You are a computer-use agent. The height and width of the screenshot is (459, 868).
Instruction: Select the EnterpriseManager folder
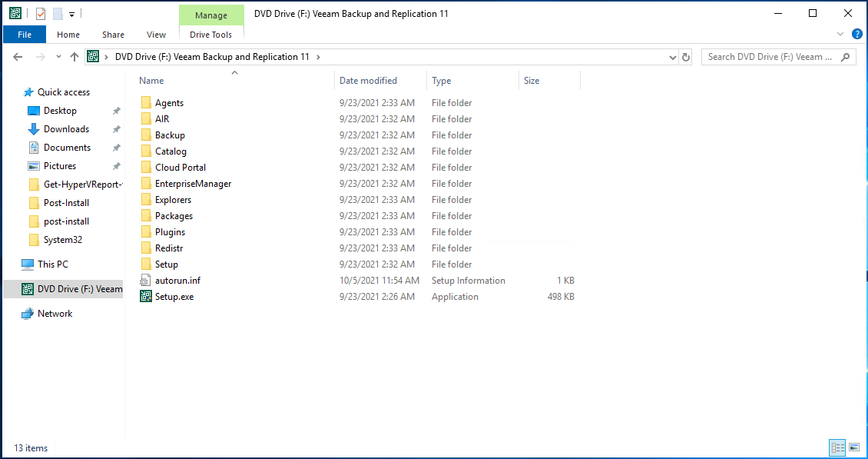click(193, 184)
